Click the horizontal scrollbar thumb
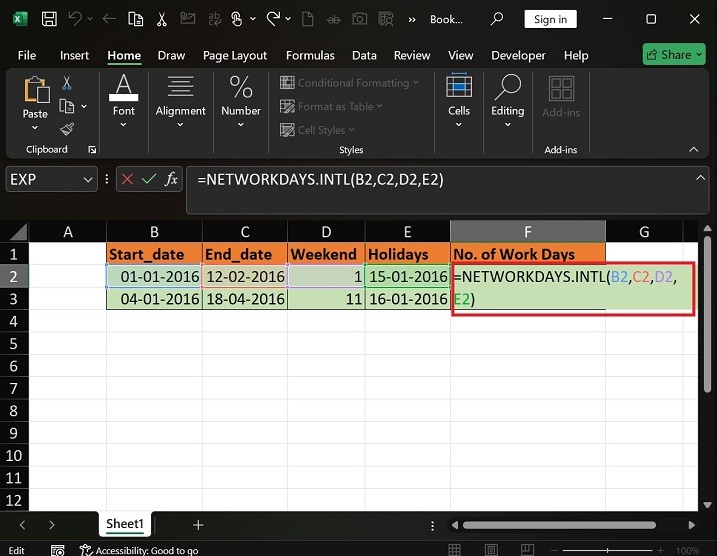Viewport: 717px width, 556px height. click(x=559, y=525)
